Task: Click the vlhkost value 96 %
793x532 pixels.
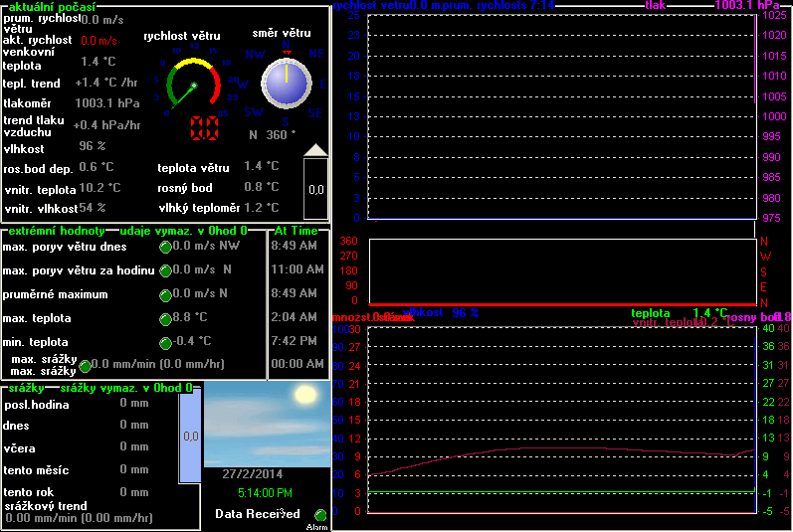Action: pyautogui.click(x=93, y=146)
